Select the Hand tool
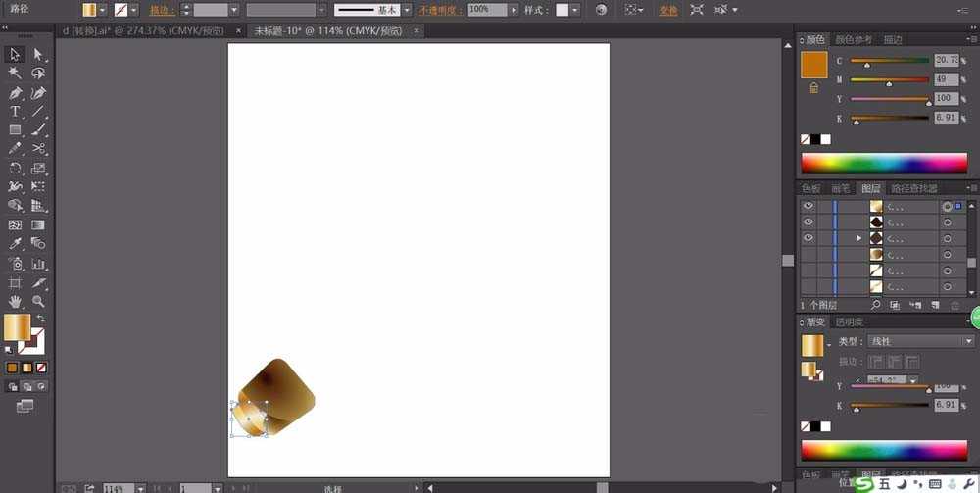The image size is (980, 493). click(x=16, y=301)
